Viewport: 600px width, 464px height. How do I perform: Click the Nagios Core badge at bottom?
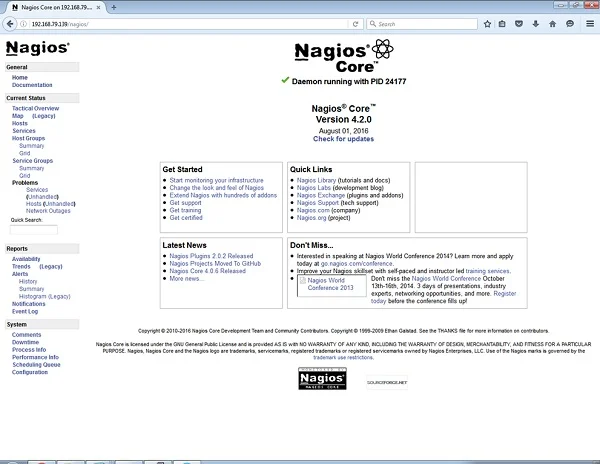coord(322,378)
